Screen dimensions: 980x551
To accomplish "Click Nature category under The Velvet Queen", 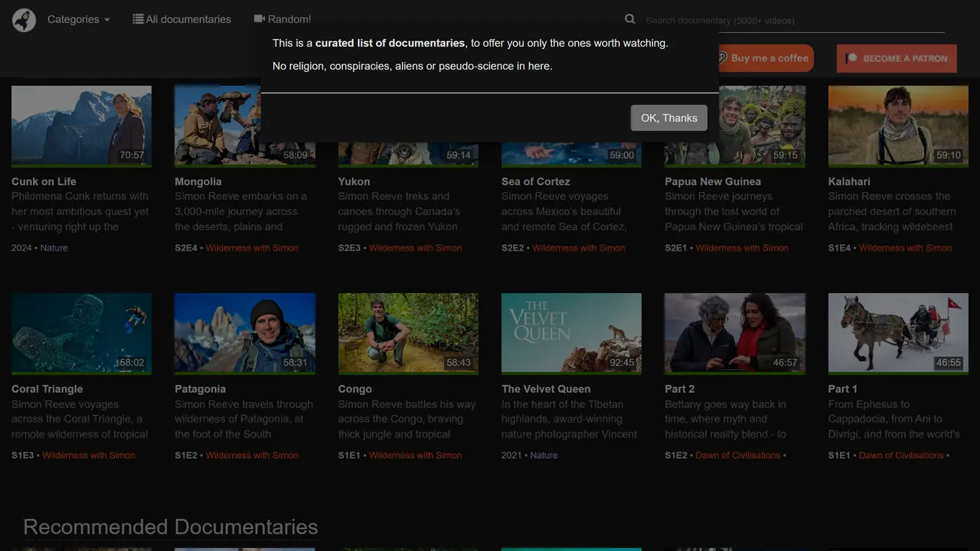I will tap(544, 455).
